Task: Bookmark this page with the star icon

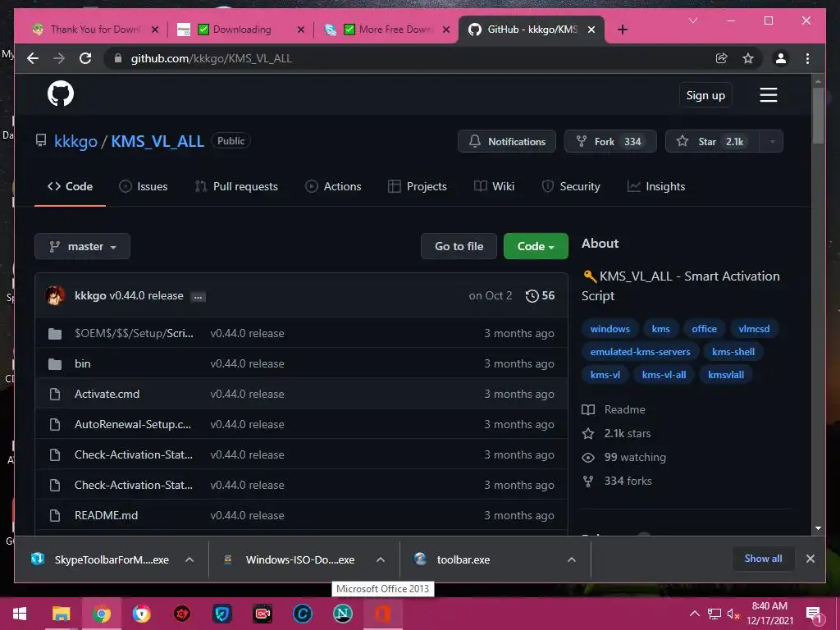Action: [x=748, y=58]
